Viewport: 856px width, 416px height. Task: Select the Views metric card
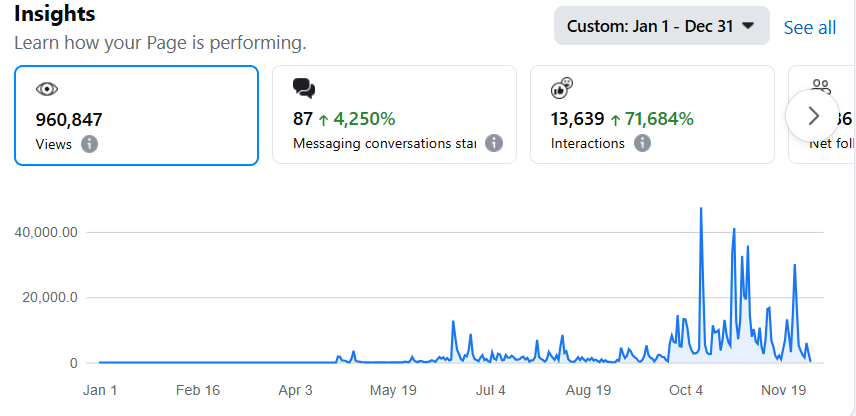point(136,115)
